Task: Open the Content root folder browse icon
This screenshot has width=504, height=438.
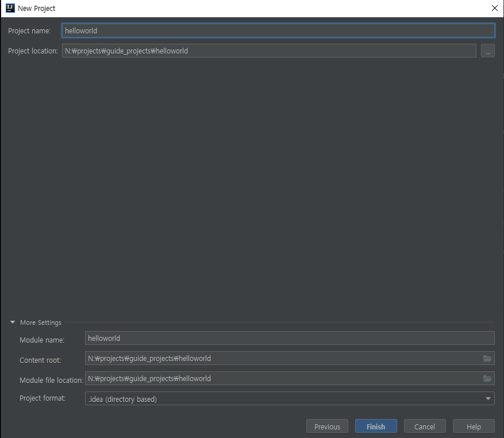Action: [x=487, y=358]
